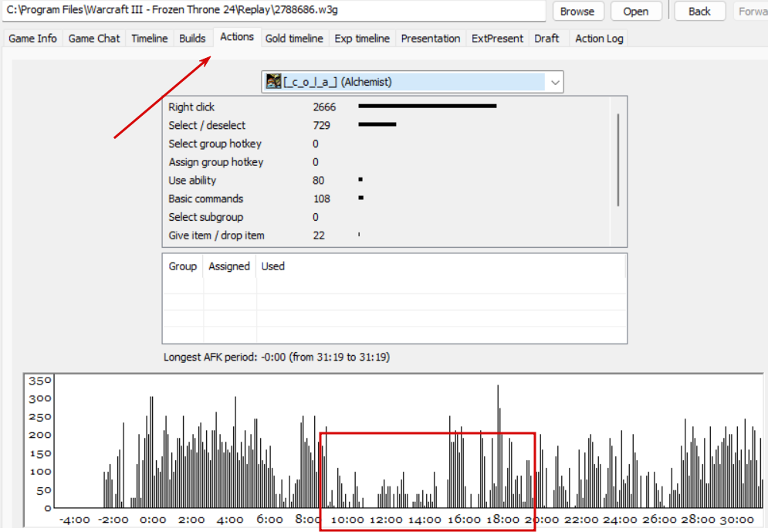Click the Longest AFK period text

point(277,357)
